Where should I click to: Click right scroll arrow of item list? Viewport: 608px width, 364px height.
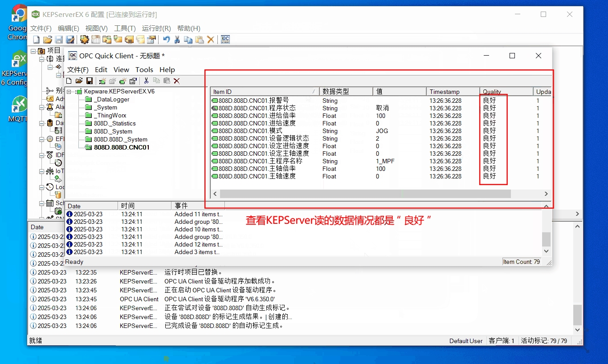pyautogui.click(x=546, y=194)
